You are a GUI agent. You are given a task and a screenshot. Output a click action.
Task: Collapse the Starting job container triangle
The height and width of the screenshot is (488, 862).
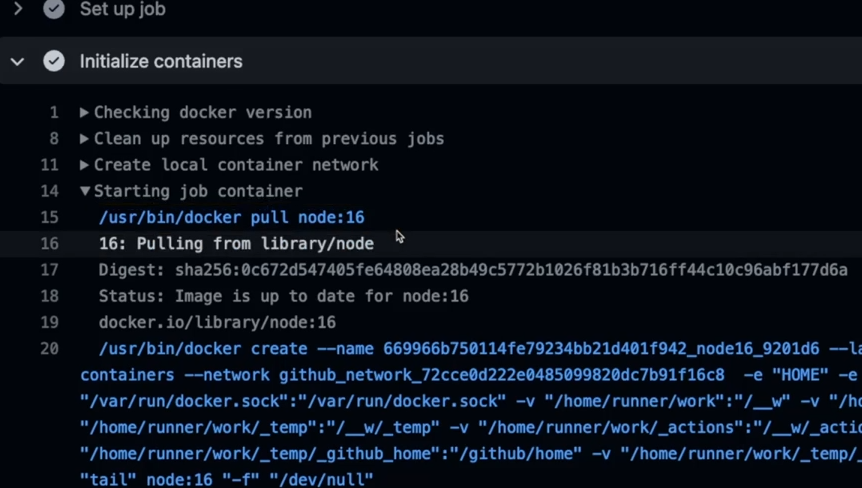tap(85, 191)
